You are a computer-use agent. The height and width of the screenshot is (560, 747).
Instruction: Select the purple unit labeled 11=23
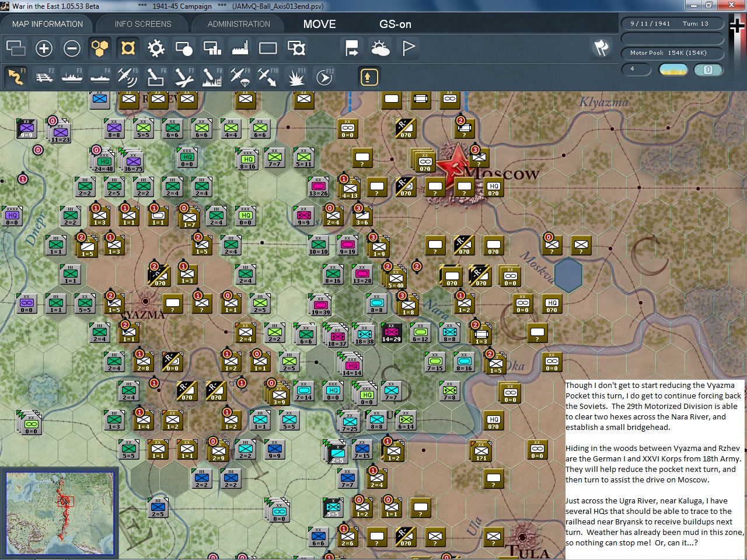pos(60,132)
